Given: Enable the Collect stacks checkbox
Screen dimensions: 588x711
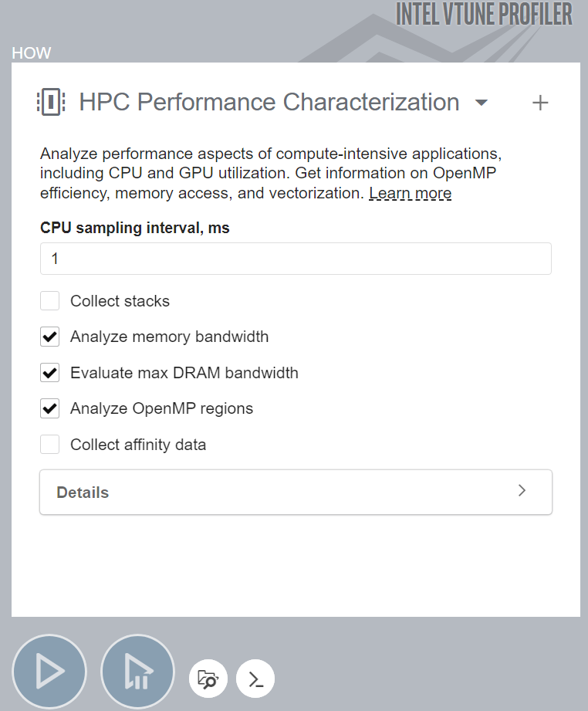Looking at the screenshot, I should [x=50, y=301].
